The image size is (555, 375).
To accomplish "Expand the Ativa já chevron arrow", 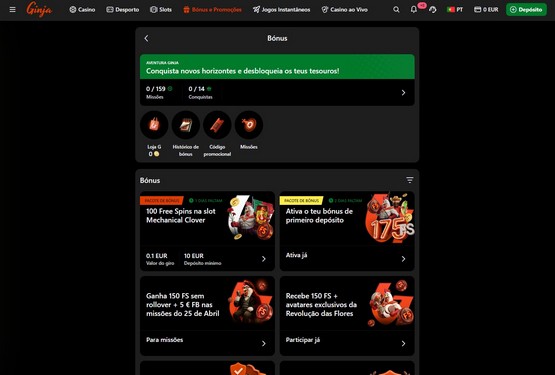I will tap(403, 259).
